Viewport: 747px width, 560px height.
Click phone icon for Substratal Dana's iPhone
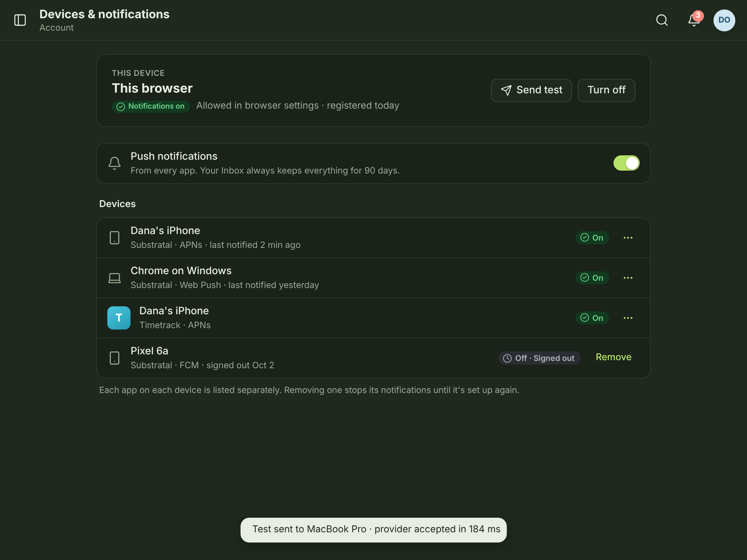coord(115,238)
